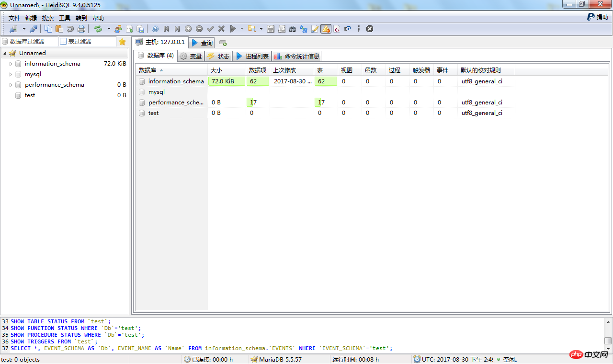Open the Refresh dropdown arrow
This screenshot has width=613, height=364.
coord(109,29)
